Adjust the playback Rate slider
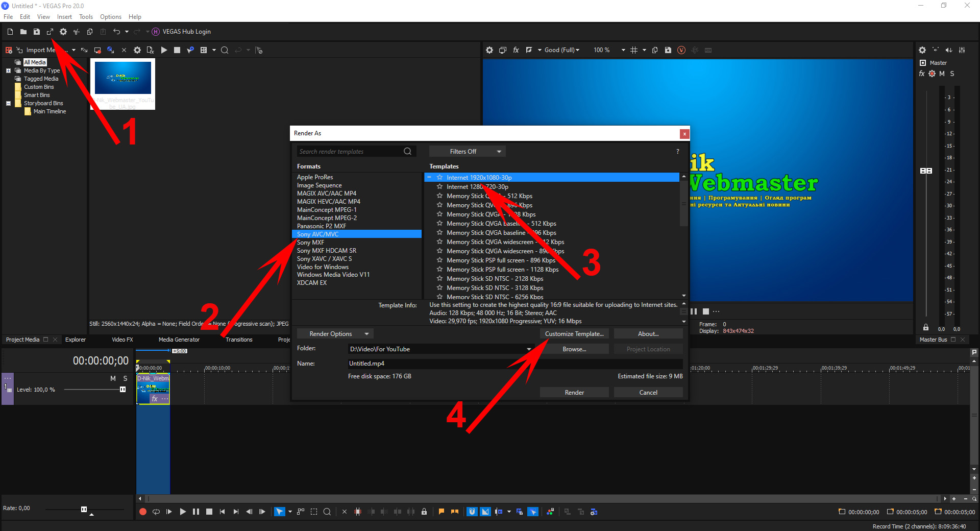The image size is (980, 531). tap(84, 509)
